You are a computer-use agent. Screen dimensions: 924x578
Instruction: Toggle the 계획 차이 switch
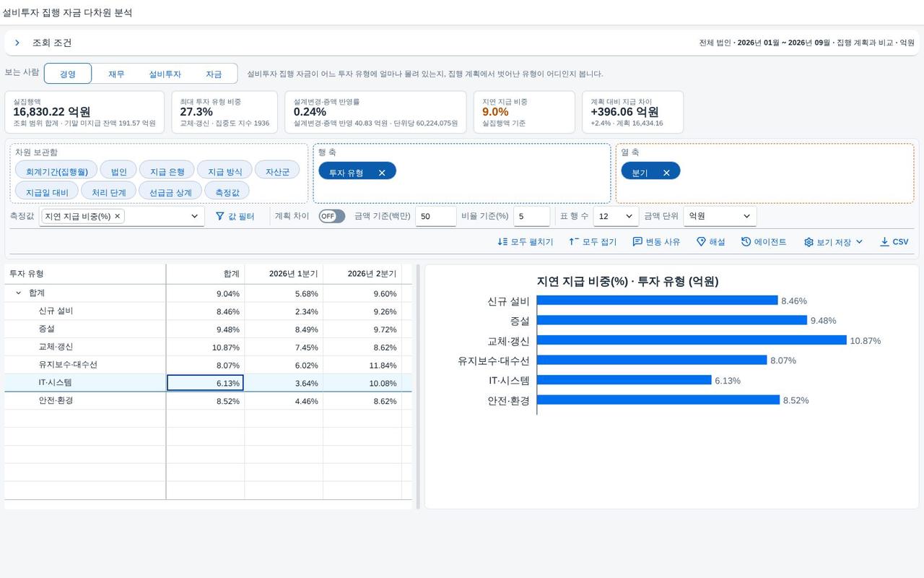tap(332, 216)
